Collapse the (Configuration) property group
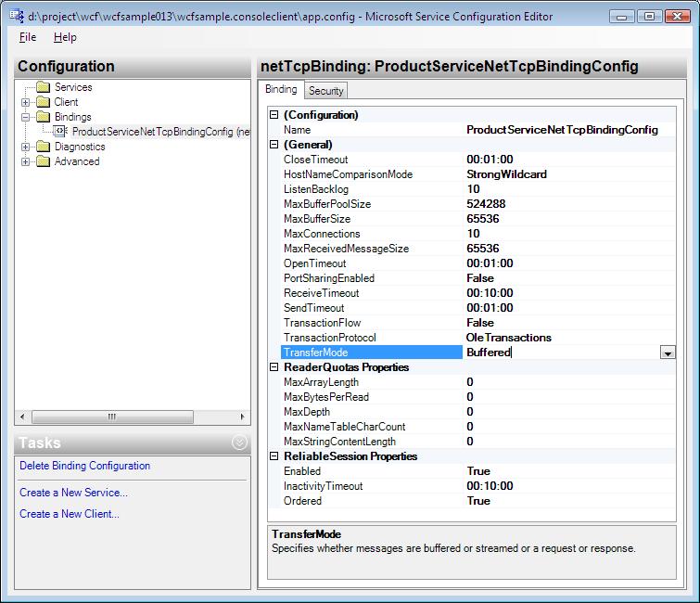 point(274,115)
